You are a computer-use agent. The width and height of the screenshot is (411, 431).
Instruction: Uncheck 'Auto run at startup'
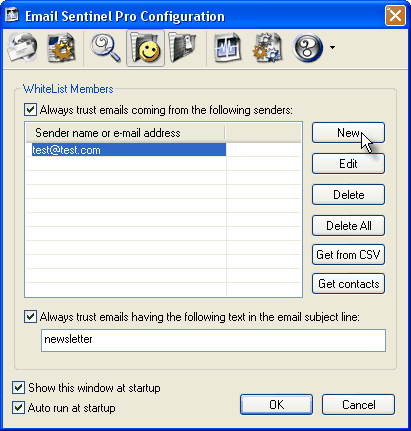click(x=18, y=408)
